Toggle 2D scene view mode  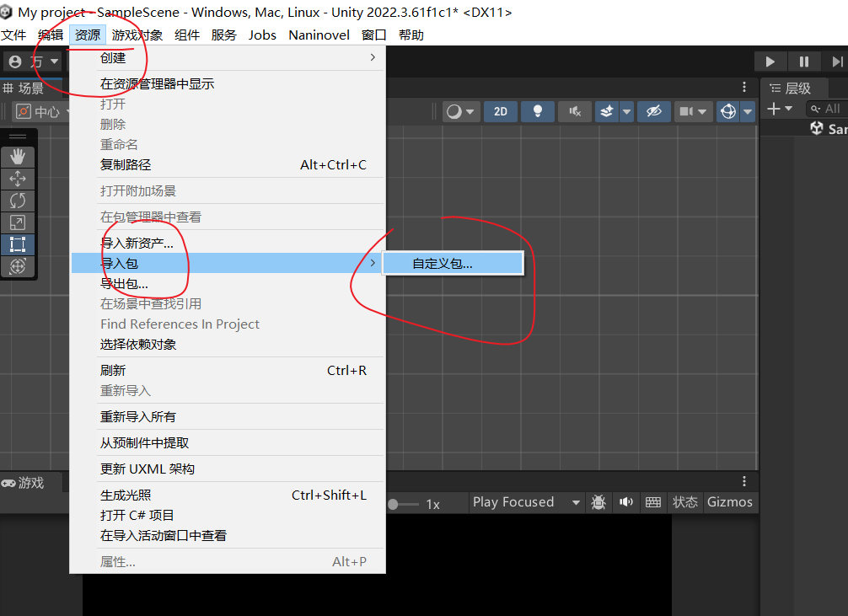click(501, 111)
